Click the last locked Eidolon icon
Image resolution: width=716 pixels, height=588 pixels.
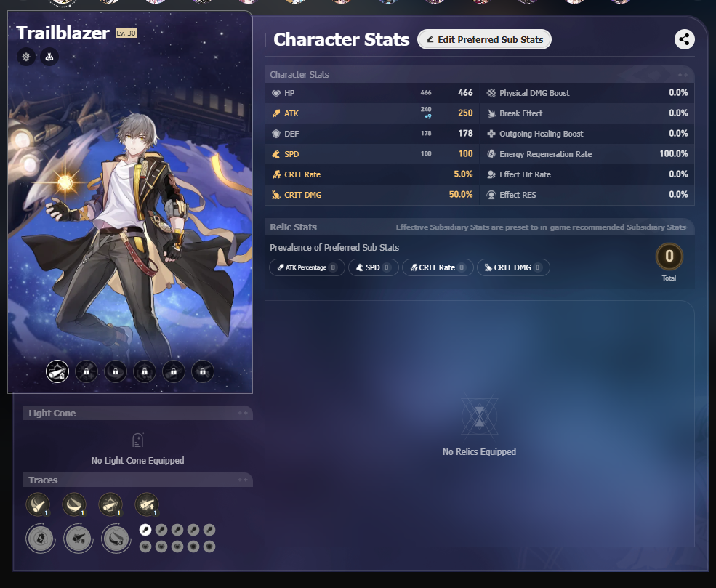click(202, 371)
